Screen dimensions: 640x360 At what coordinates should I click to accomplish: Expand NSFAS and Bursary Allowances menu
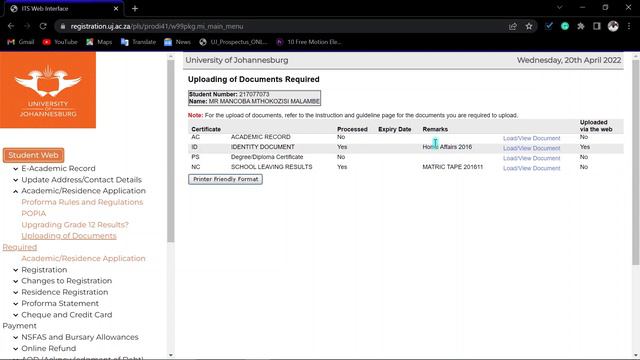point(80,337)
